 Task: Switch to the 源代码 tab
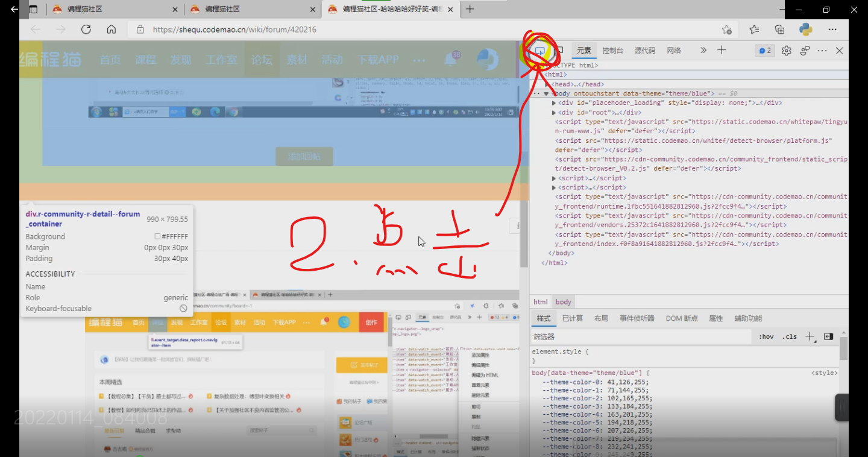tap(645, 51)
